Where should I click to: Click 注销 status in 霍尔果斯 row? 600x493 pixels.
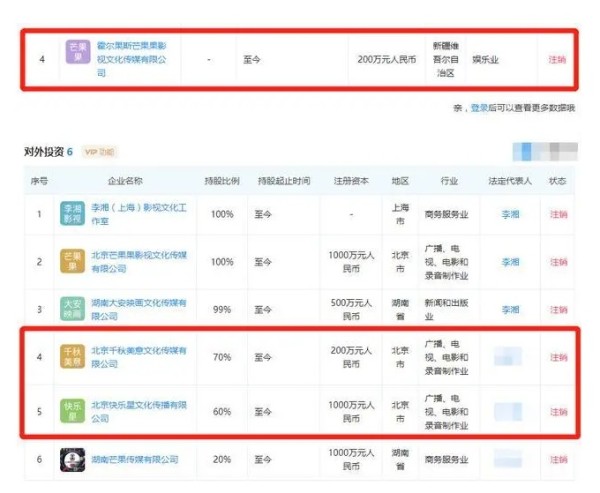pos(557,59)
